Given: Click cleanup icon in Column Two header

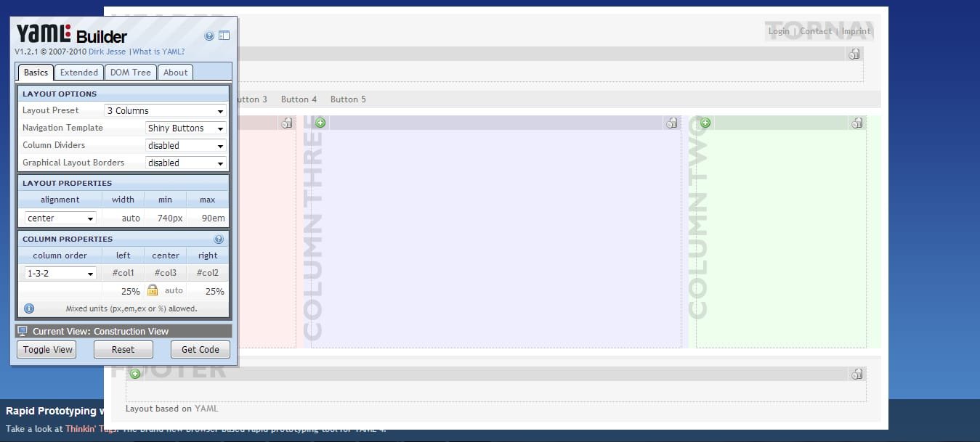Looking at the screenshot, I should point(857,123).
